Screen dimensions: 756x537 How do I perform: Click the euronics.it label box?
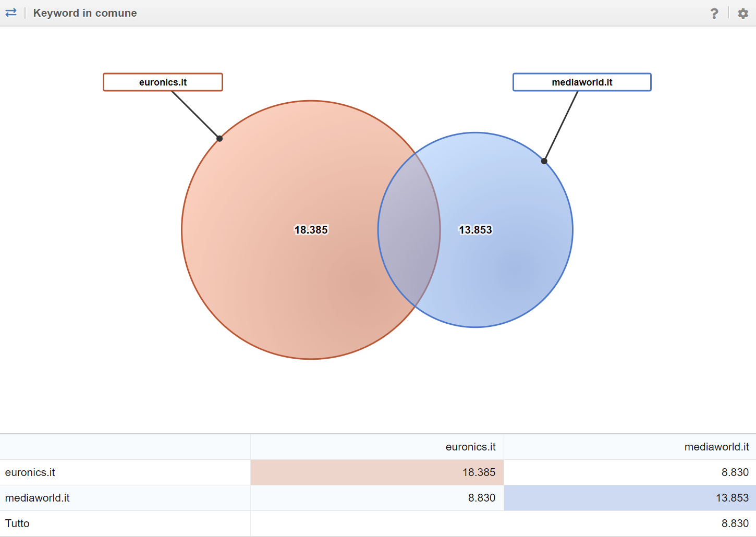tap(163, 82)
